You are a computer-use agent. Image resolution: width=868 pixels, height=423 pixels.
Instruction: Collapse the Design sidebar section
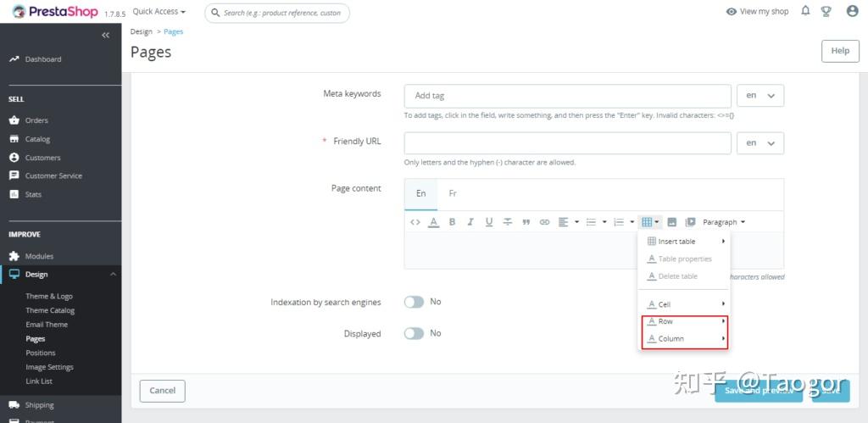113,275
